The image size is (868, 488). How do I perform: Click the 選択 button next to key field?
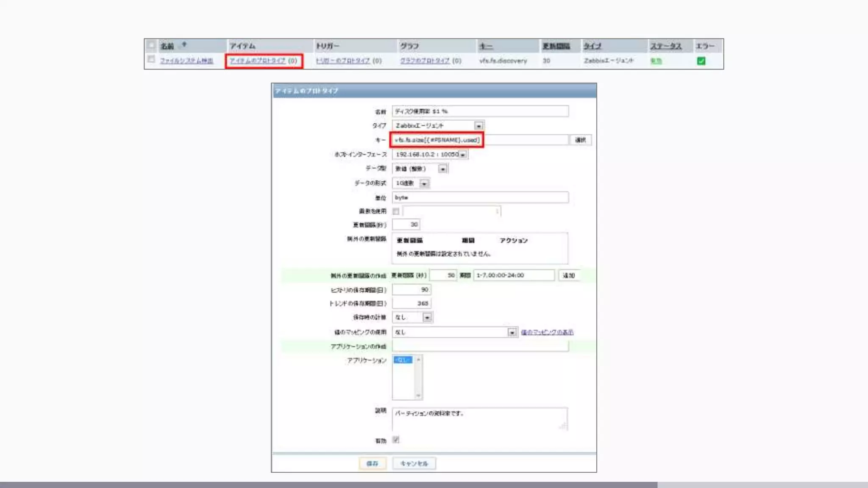tap(580, 140)
